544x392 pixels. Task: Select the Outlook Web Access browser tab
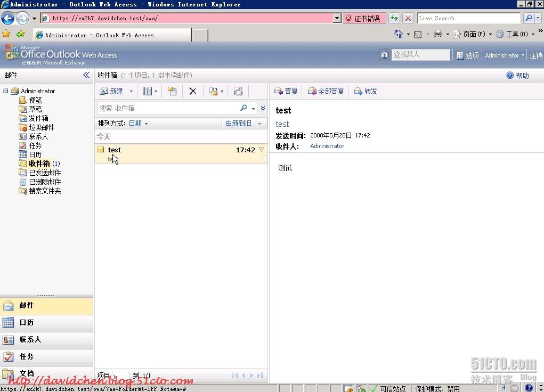(112, 35)
